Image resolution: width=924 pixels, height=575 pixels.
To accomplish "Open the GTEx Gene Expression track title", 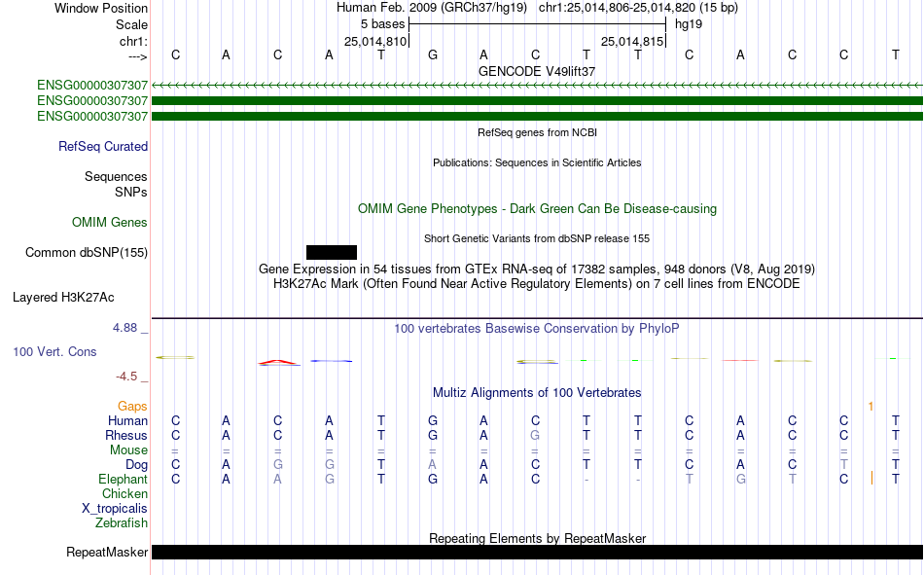I will (x=537, y=269).
